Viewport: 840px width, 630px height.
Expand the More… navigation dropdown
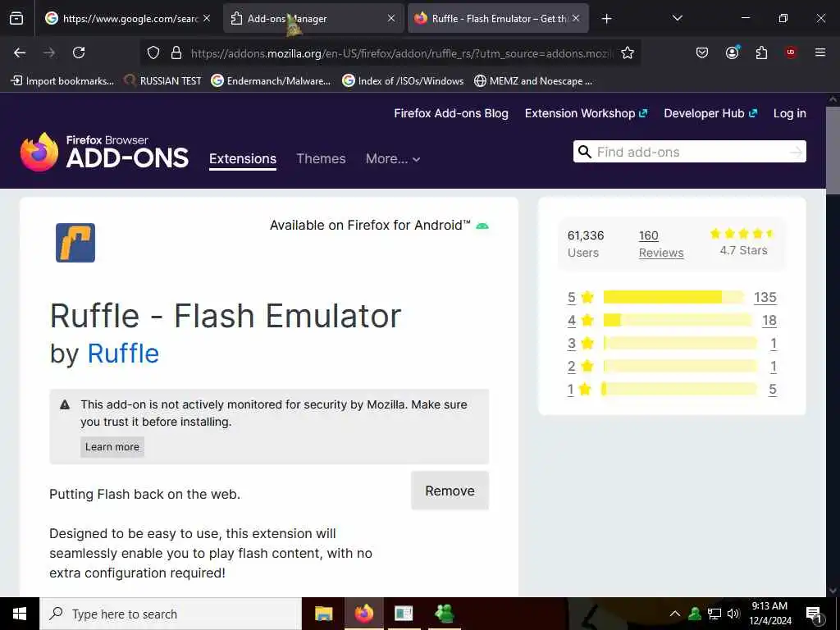[x=393, y=159]
